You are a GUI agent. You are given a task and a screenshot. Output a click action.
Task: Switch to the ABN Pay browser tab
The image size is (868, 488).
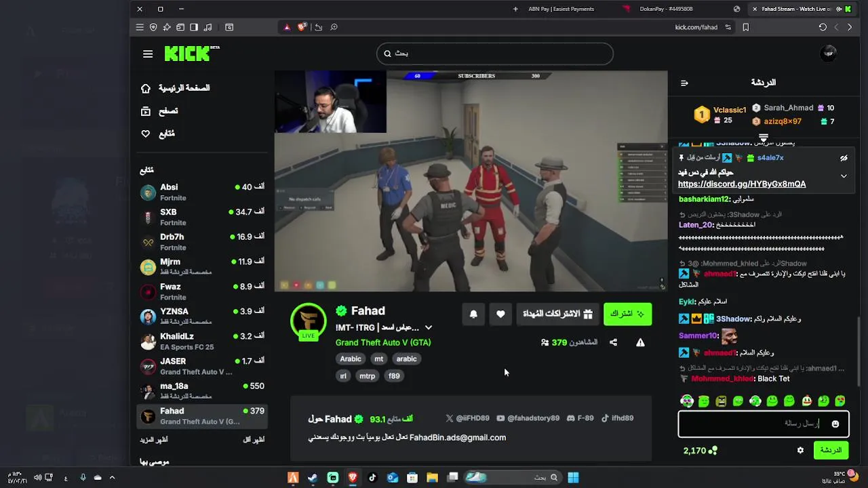tap(561, 9)
